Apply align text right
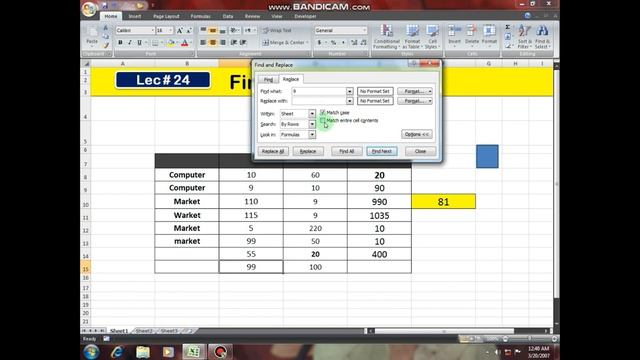Screen dimensions: 640x360 coord(222,42)
